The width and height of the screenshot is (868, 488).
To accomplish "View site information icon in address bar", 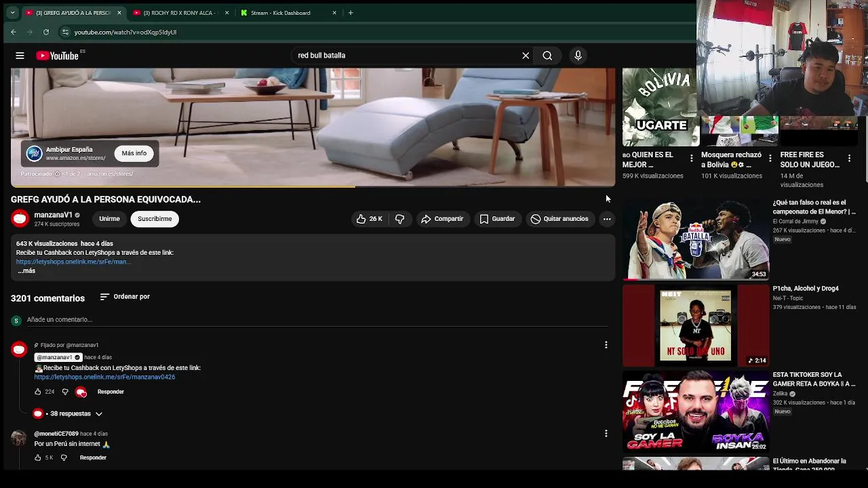I will (65, 32).
